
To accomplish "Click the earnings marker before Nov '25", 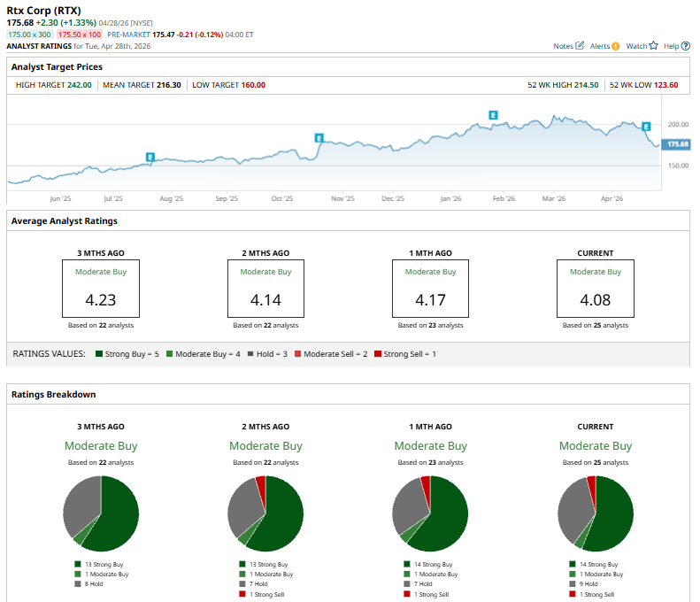I will pyautogui.click(x=319, y=137).
